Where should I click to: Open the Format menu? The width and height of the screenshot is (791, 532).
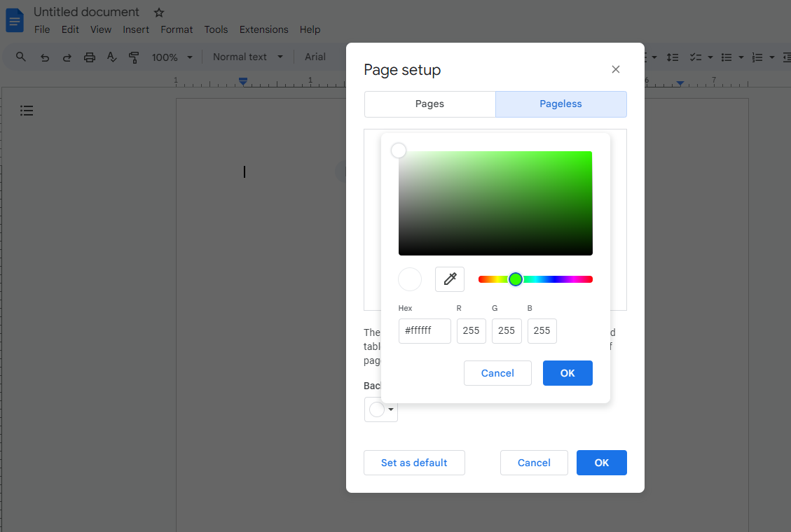177,29
